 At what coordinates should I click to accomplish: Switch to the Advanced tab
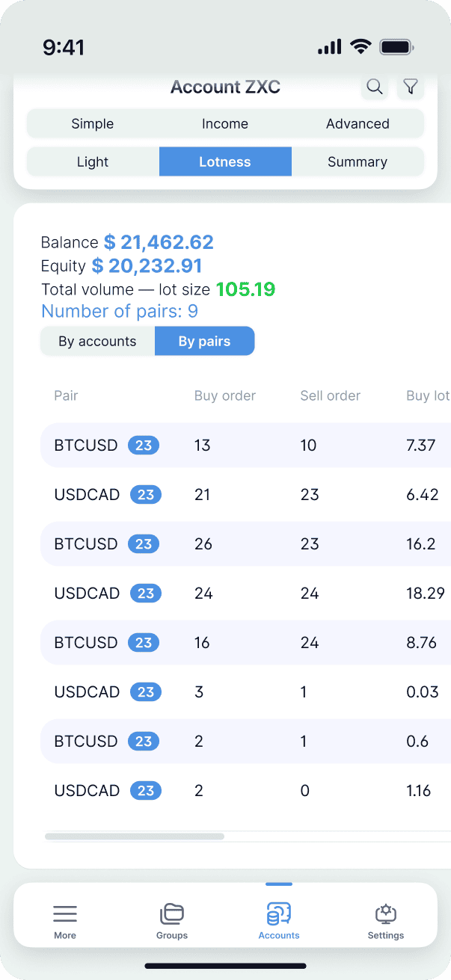358,124
